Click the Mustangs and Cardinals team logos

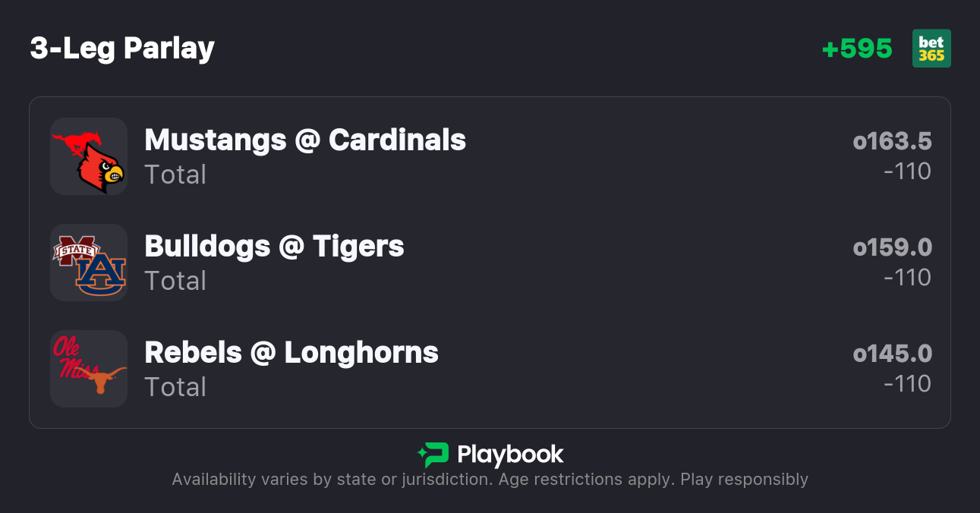click(x=89, y=156)
